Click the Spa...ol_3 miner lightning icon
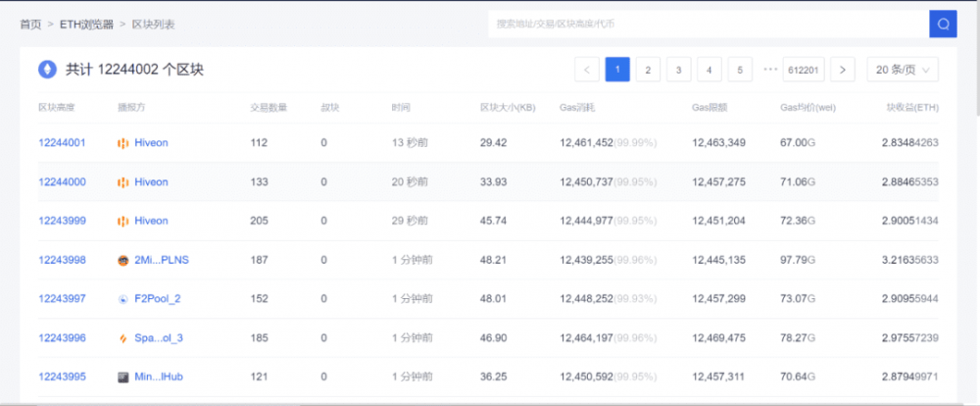 pos(123,338)
